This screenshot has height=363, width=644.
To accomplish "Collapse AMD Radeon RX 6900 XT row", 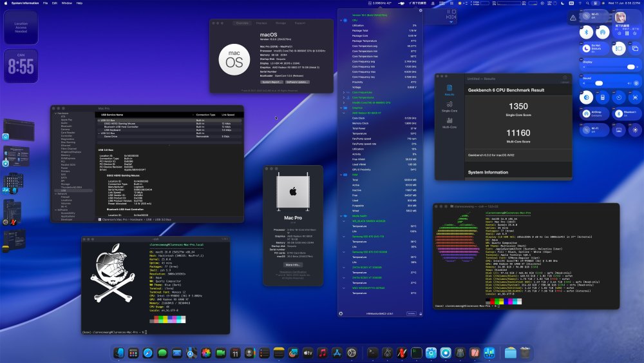I will point(344,113).
